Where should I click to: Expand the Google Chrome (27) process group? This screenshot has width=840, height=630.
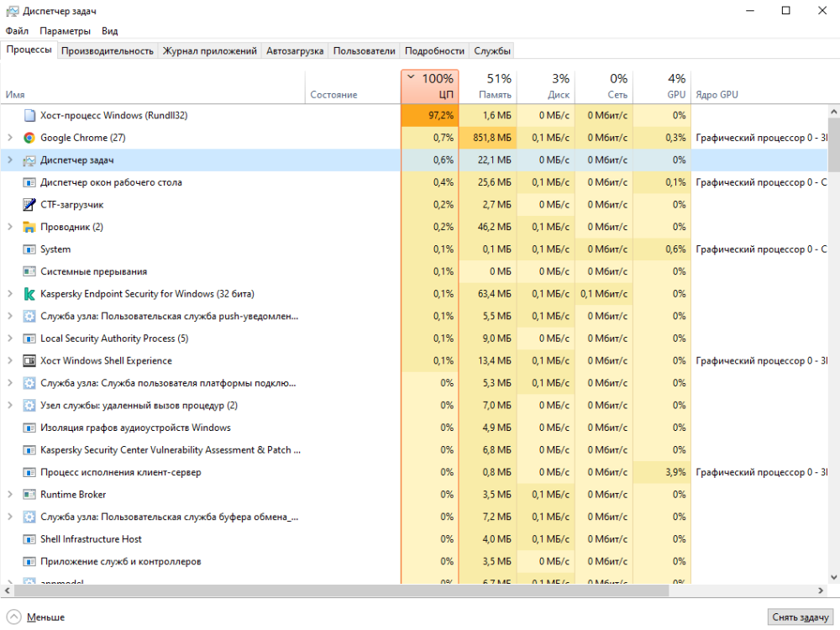coord(10,138)
